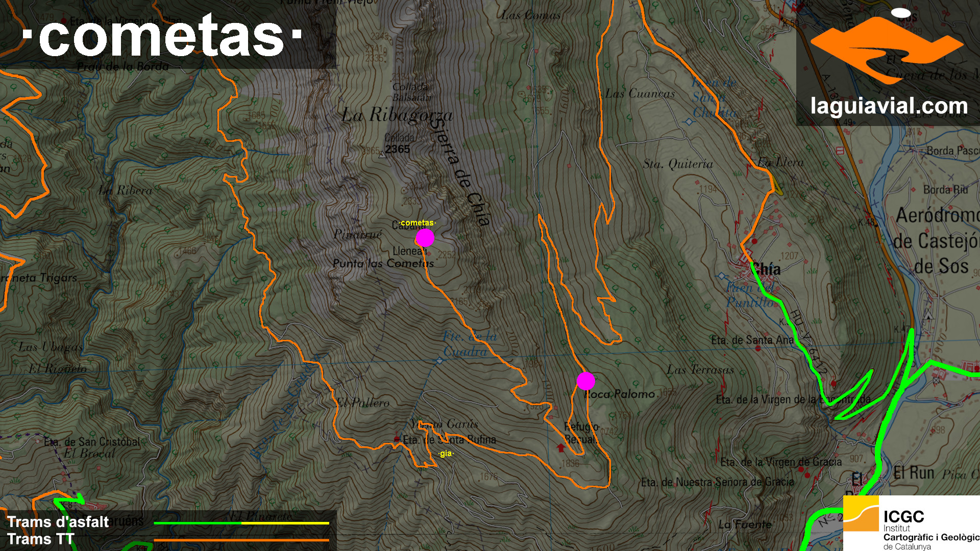Click the red dot at Eta. de Santa Rufina

click(x=397, y=439)
